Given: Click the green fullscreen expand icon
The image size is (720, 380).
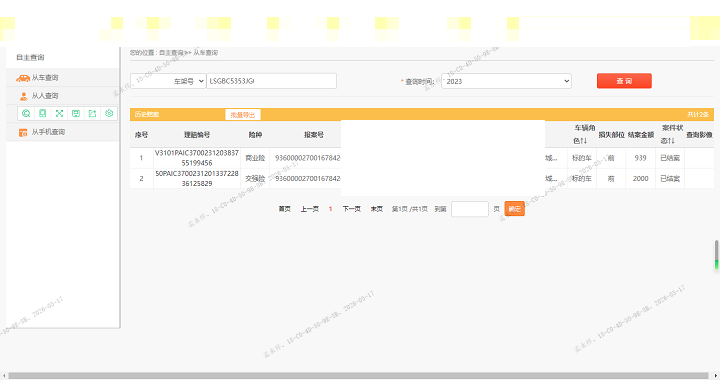Looking at the screenshot, I should [x=59, y=113].
